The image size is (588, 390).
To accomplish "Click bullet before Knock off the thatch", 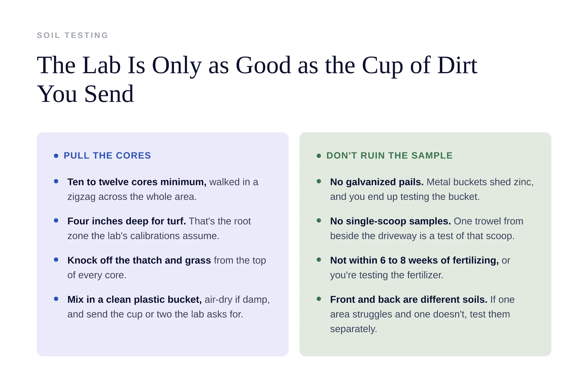I will (x=56, y=260).
